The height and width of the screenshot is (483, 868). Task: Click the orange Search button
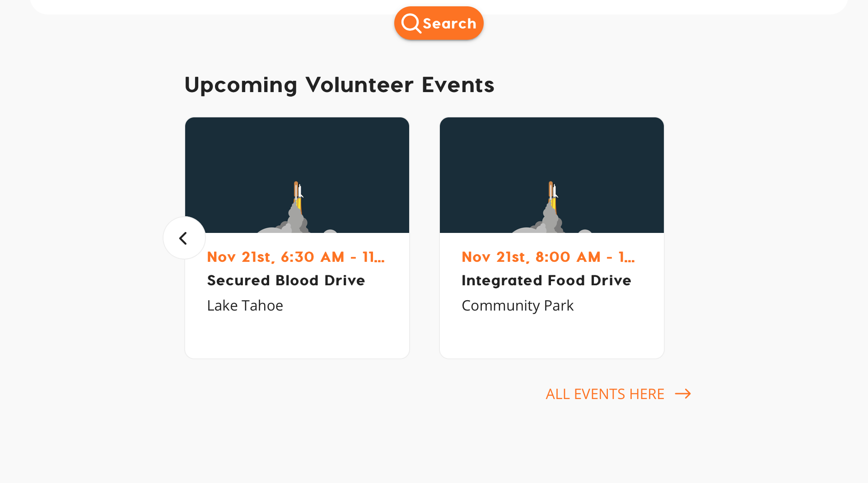point(439,23)
